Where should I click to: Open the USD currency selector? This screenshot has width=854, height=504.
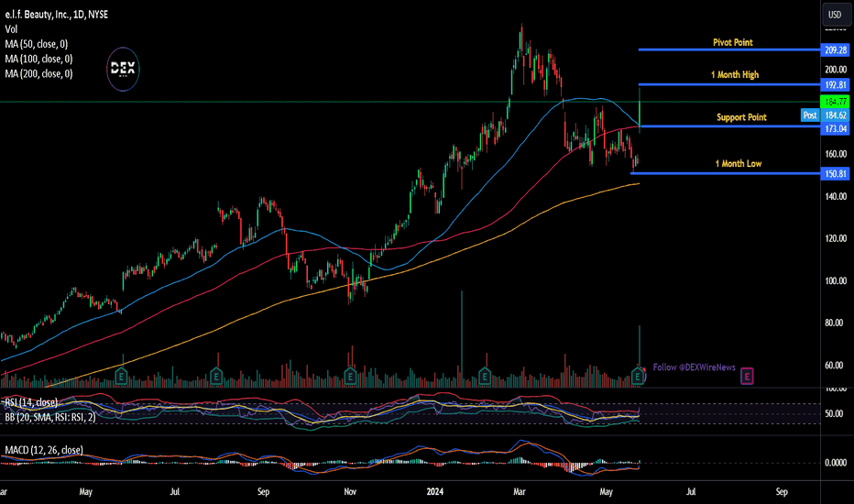(835, 15)
